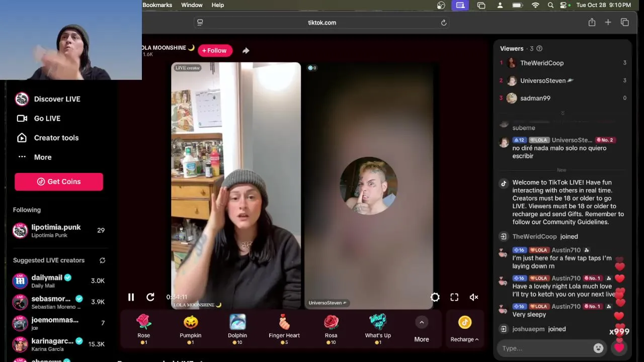
Task: Click the screen mirroring menu bar icon
Action: click(x=460, y=5)
